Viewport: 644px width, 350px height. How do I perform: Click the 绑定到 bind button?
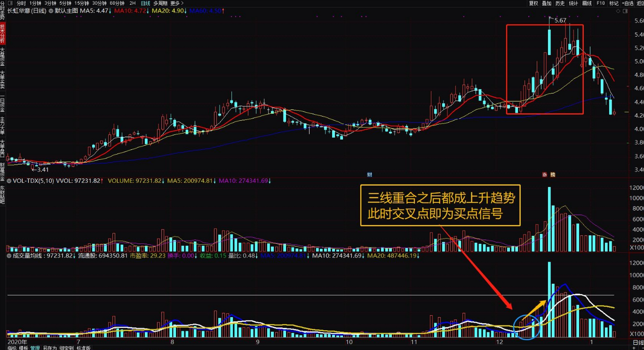(67, 348)
